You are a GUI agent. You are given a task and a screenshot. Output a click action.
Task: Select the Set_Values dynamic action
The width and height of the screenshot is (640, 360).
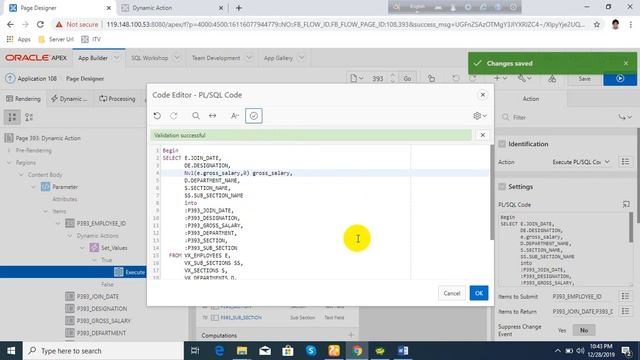[x=114, y=248]
